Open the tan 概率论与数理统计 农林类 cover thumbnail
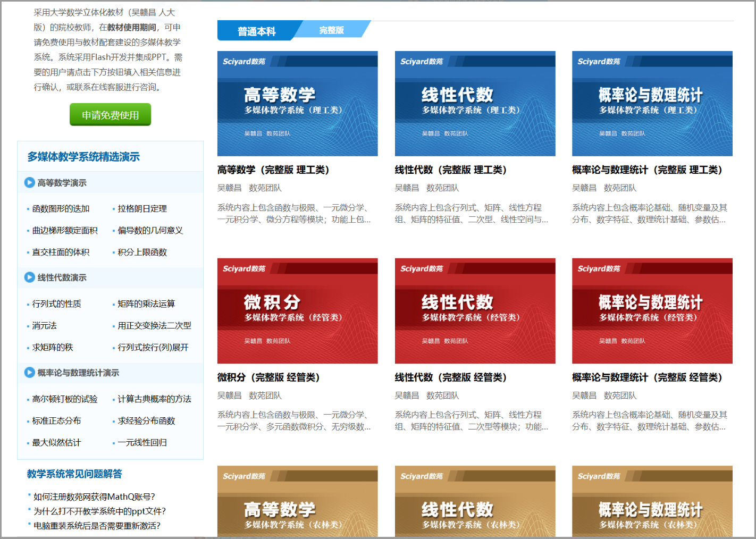This screenshot has width=756, height=539. (652, 501)
